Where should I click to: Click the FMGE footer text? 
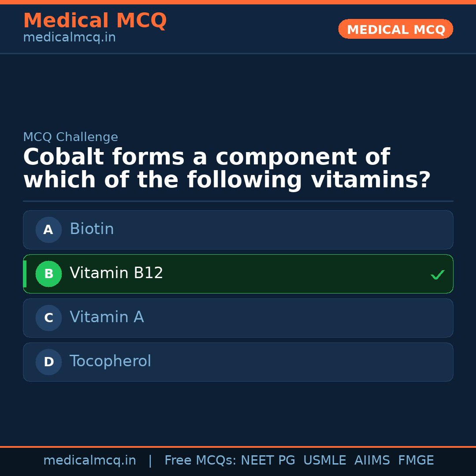416,461
